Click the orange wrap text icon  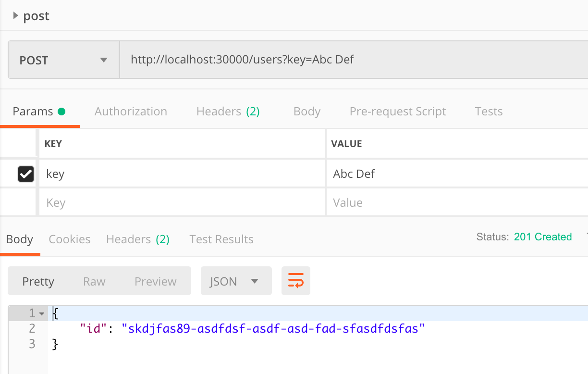295,281
